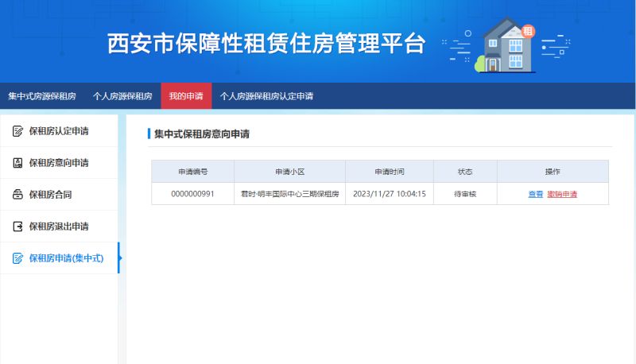
Task: Click the 保租房申请(集中式) sidebar icon
Action: pyautogui.click(x=17, y=258)
